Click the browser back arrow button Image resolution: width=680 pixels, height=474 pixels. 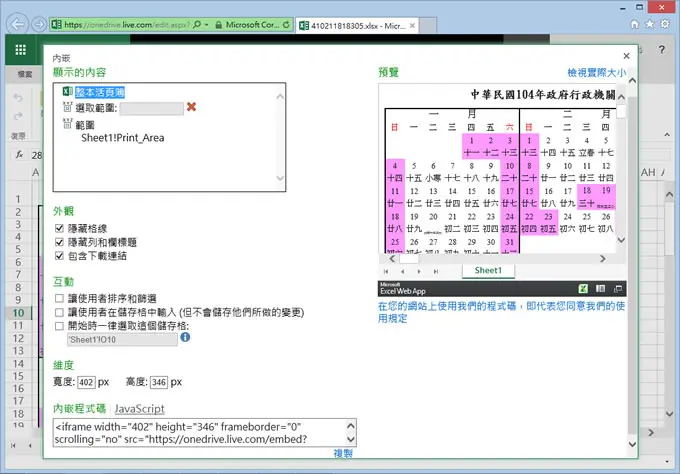coord(18,24)
